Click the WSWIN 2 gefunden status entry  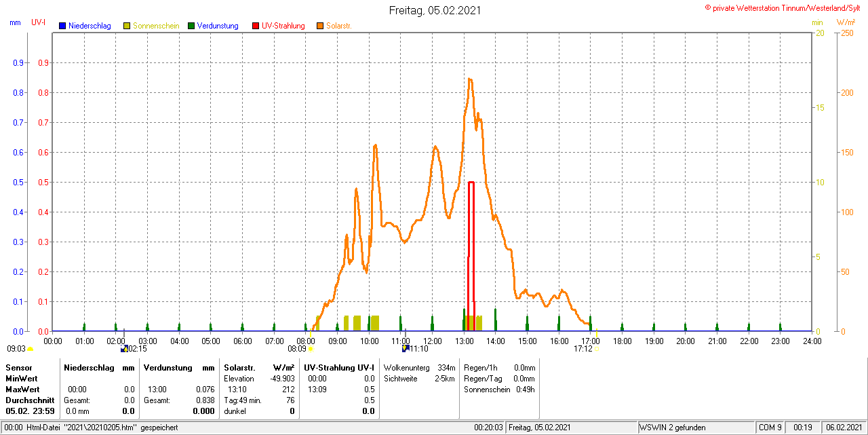(673, 428)
